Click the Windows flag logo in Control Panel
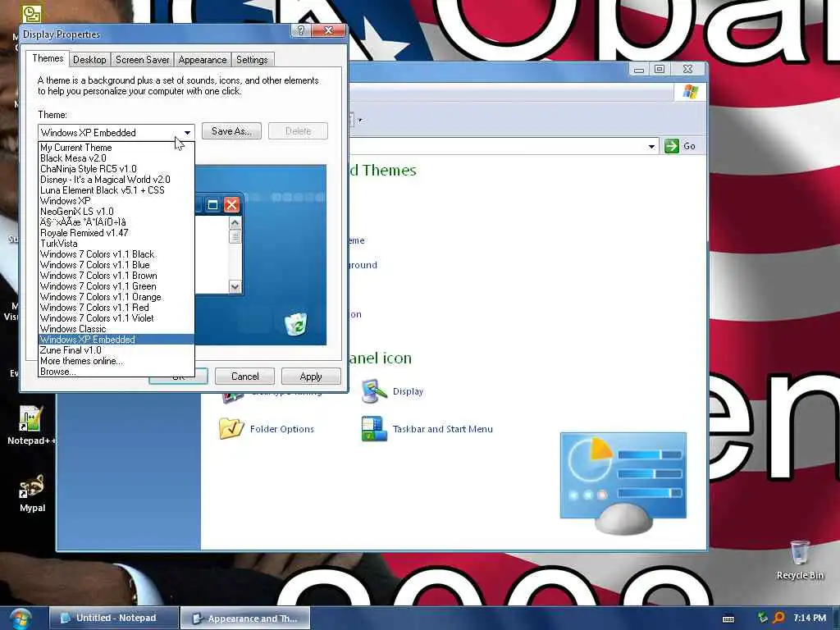Screen dimensions: 840x630 pos(690,92)
